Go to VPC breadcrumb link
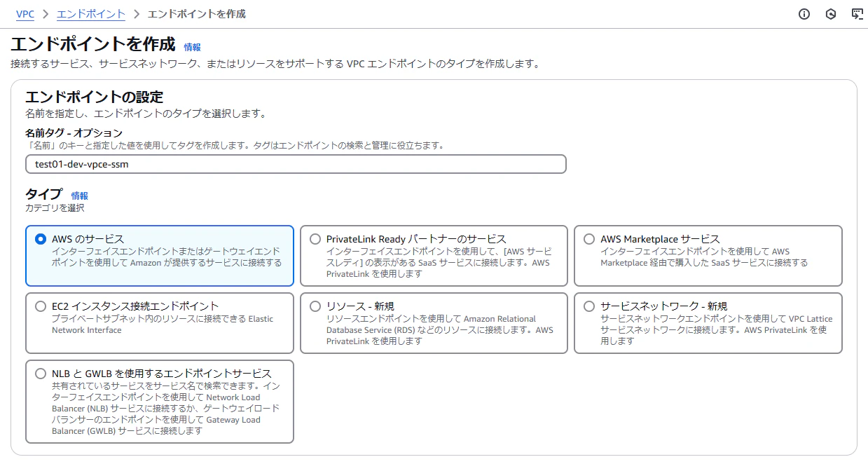 click(x=25, y=14)
